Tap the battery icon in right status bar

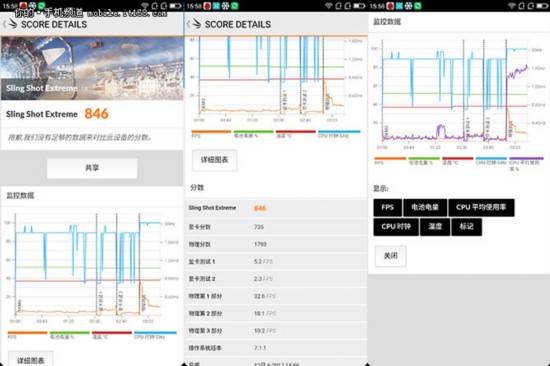point(540,6)
